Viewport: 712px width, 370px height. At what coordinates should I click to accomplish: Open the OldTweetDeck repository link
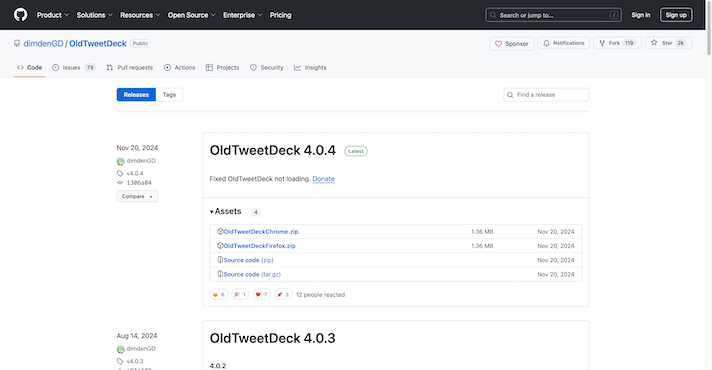pyautogui.click(x=98, y=44)
